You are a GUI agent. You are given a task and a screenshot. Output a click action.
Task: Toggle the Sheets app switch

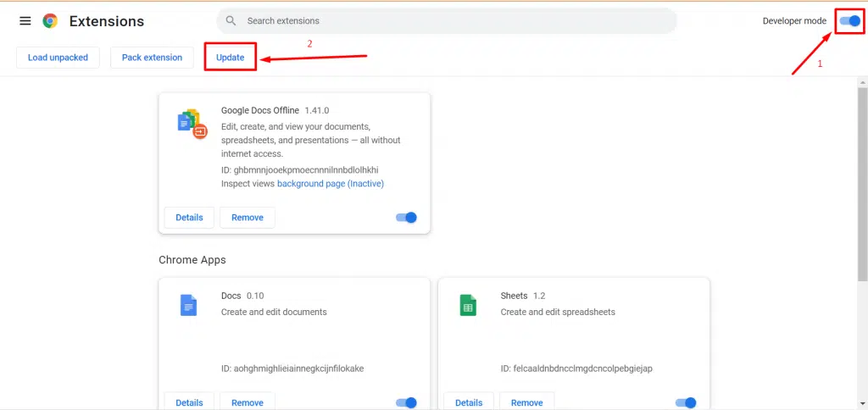(x=686, y=403)
